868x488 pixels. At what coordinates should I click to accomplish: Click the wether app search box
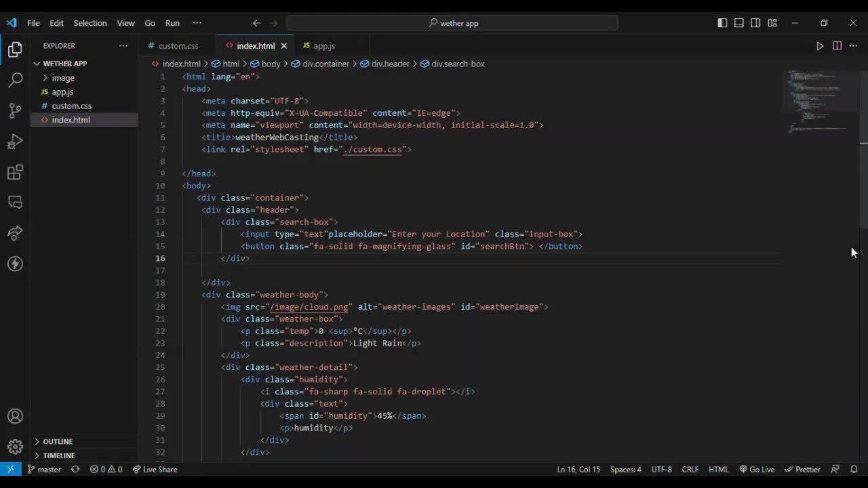point(452,23)
